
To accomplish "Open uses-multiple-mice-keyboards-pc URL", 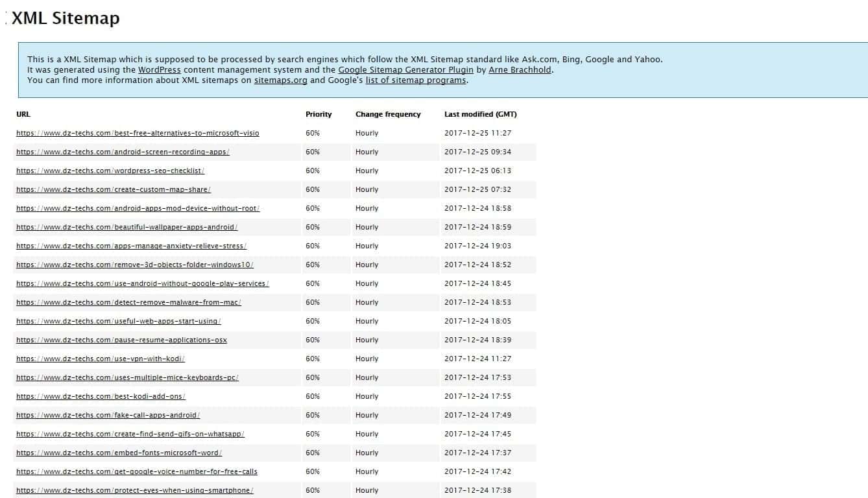I will pyautogui.click(x=128, y=377).
